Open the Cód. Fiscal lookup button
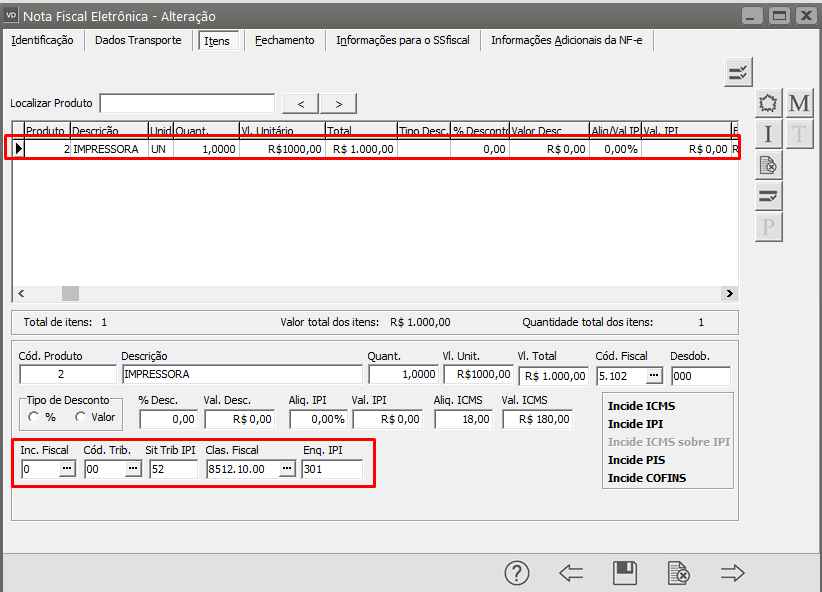This screenshot has width=822, height=592. pyautogui.click(x=654, y=376)
